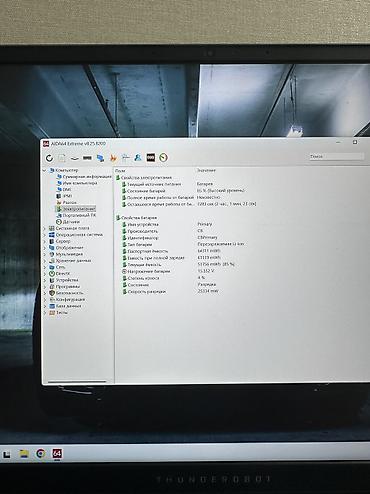370x494 pixels.
Task: Select the Имя устройства row
Action: coord(140,224)
